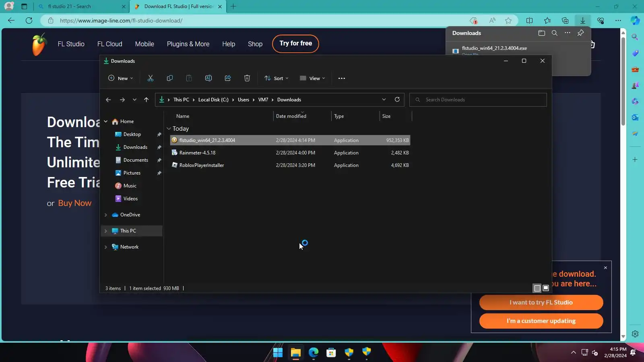Open the View dropdown in Explorer

(x=312, y=78)
